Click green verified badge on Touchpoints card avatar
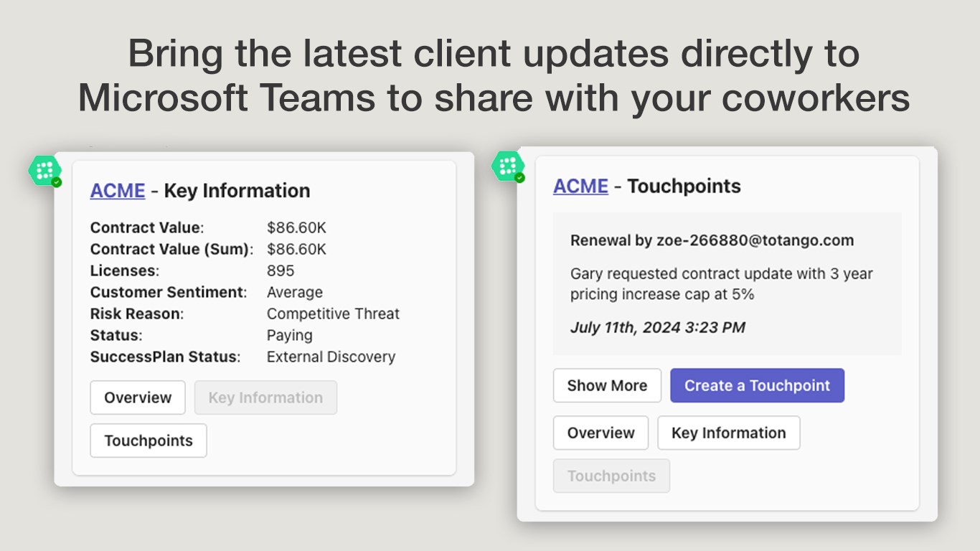980x551 pixels. click(519, 177)
